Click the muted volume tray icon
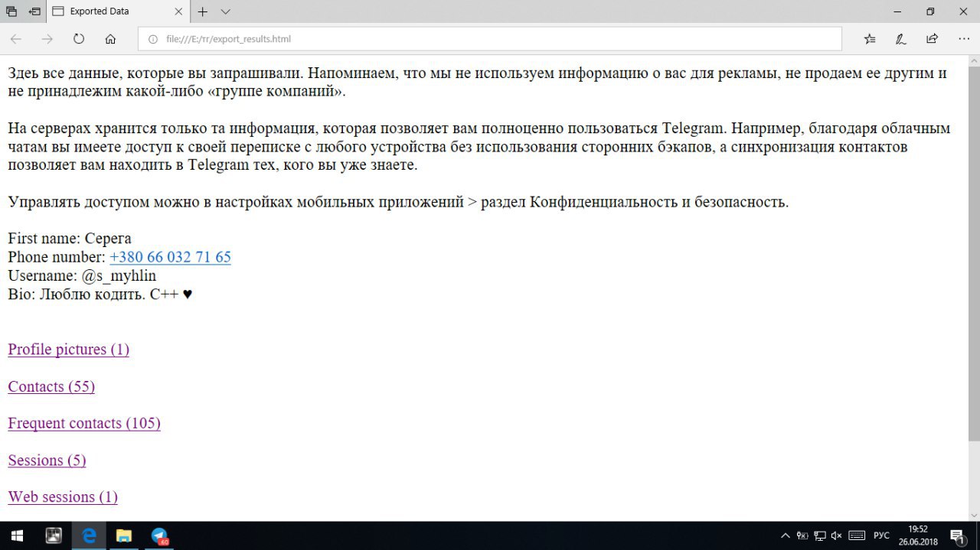 [837, 535]
